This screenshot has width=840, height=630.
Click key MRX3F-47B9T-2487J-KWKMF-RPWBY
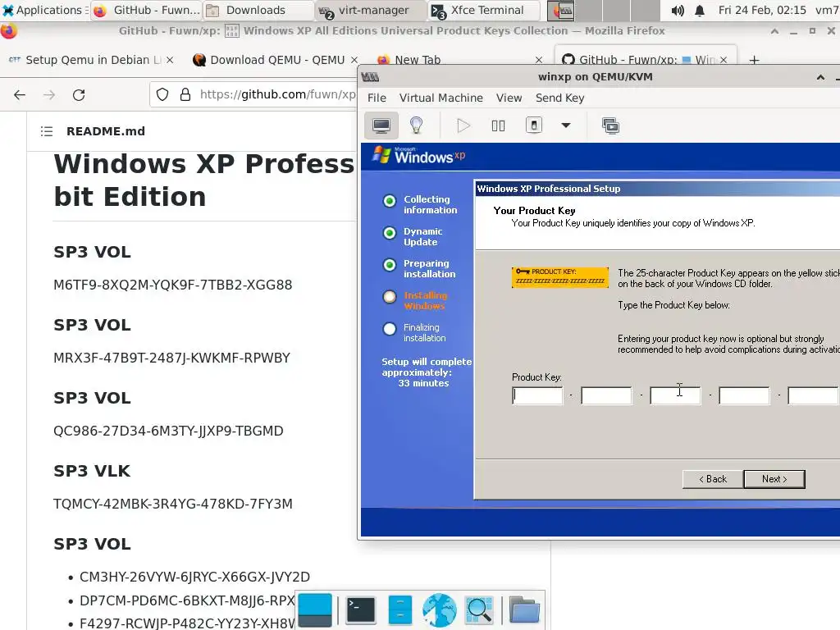click(171, 358)
